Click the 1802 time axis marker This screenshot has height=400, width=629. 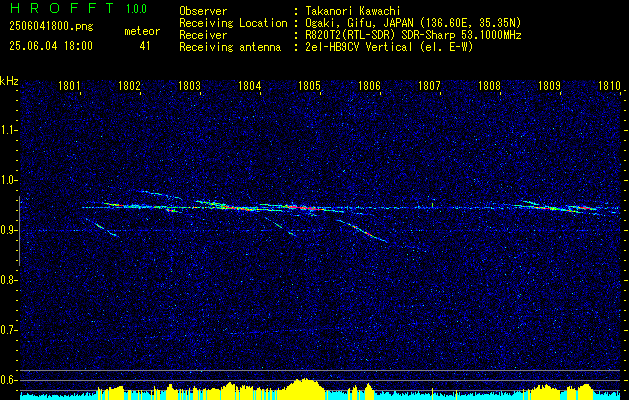[129, 86]
